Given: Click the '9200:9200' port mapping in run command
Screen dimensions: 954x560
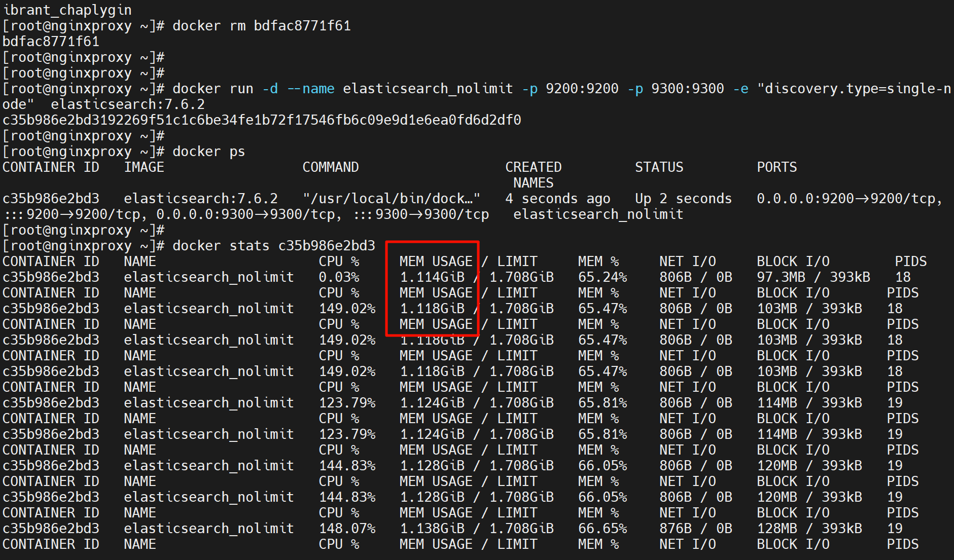Looking at the screenshot, I should click(582, 89).
